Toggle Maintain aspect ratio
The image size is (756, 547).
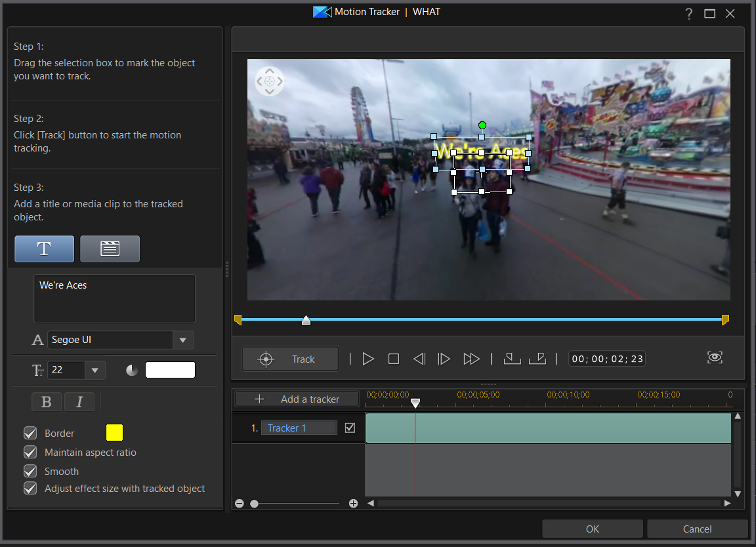(x=30, y=452)
